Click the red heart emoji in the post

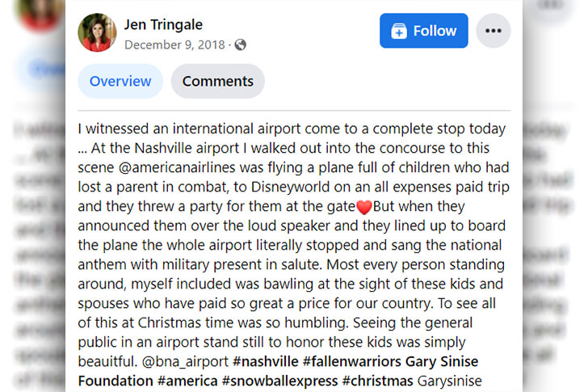363,207
